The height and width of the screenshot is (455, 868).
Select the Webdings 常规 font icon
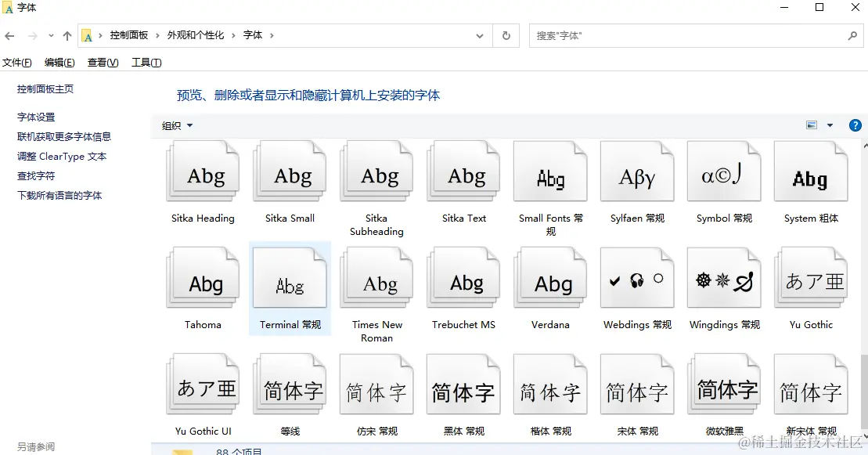point(638,278)
